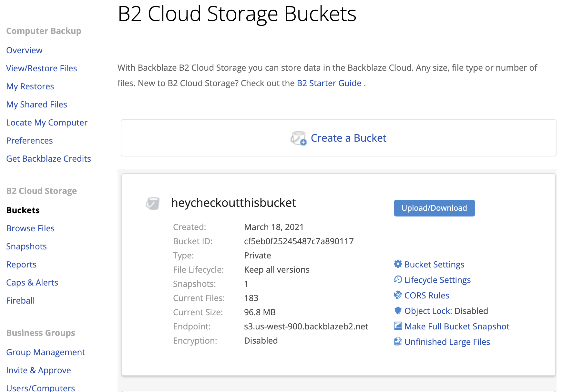Click the Create a Bucket icon
The height and width of the screenshot is (392, 563).
(298, 138)
